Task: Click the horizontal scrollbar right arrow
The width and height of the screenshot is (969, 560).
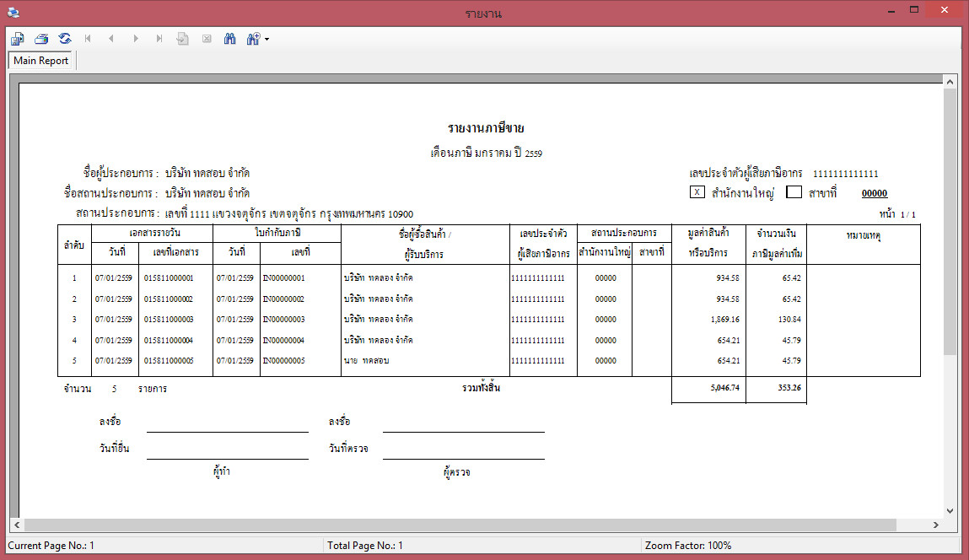Action: 935,525
